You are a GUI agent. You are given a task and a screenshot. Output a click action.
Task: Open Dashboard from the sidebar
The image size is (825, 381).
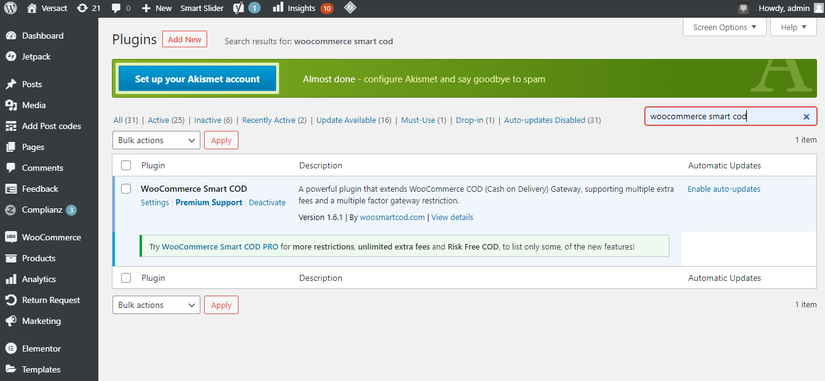point(43,36)
